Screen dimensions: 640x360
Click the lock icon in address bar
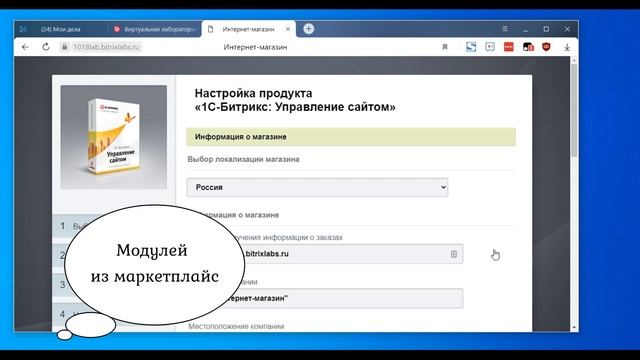tap(64, 47)
